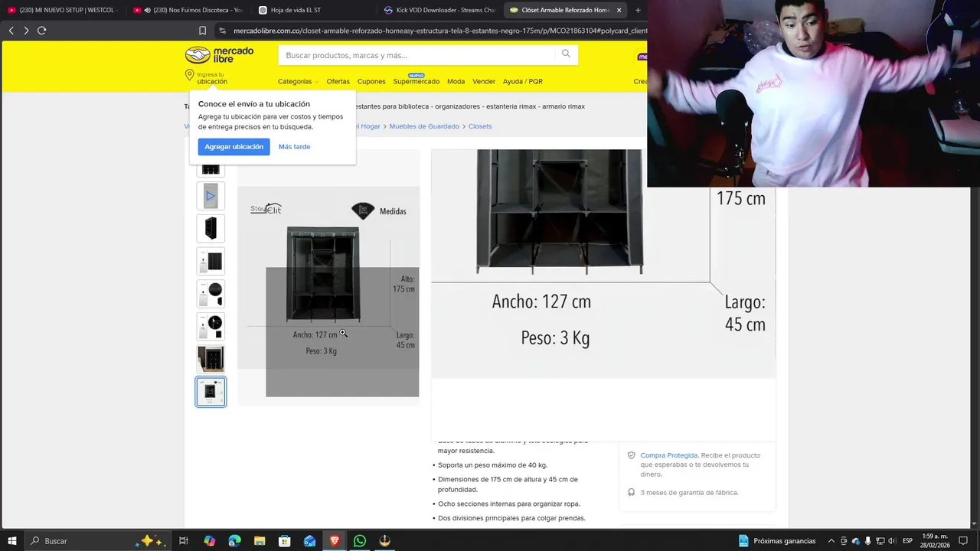Switch to MI NUEVO SETUP WESTCOL tab
The image size is (980, 551).
tap(63, 10)
